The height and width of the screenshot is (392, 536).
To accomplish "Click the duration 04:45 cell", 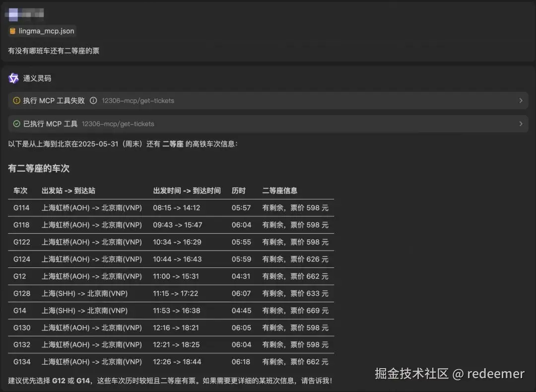I will (241, 310).
